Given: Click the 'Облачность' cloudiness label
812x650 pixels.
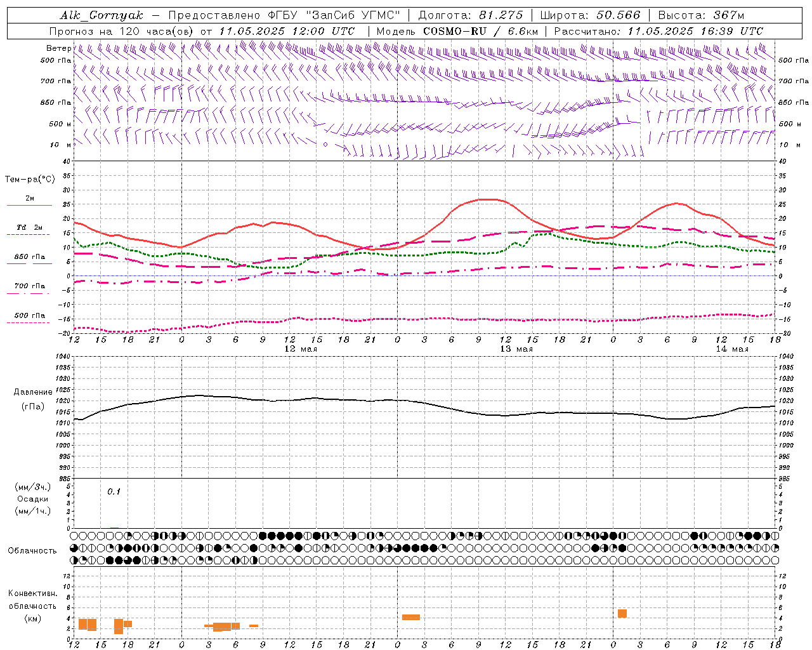Looking at the screenshot, I should coord(32,551).
